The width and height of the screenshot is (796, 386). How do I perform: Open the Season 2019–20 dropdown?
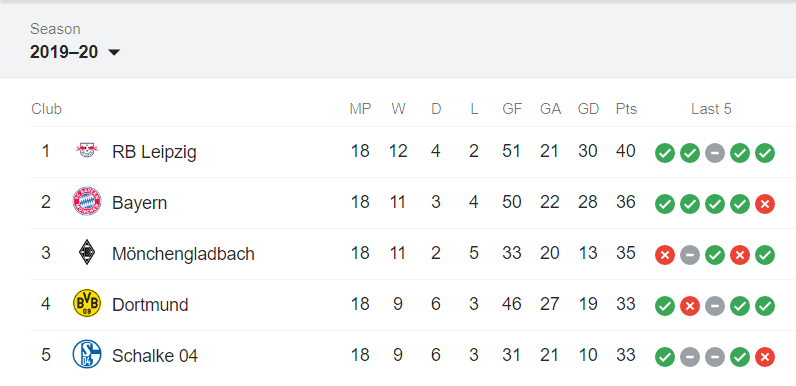(75, 52)
